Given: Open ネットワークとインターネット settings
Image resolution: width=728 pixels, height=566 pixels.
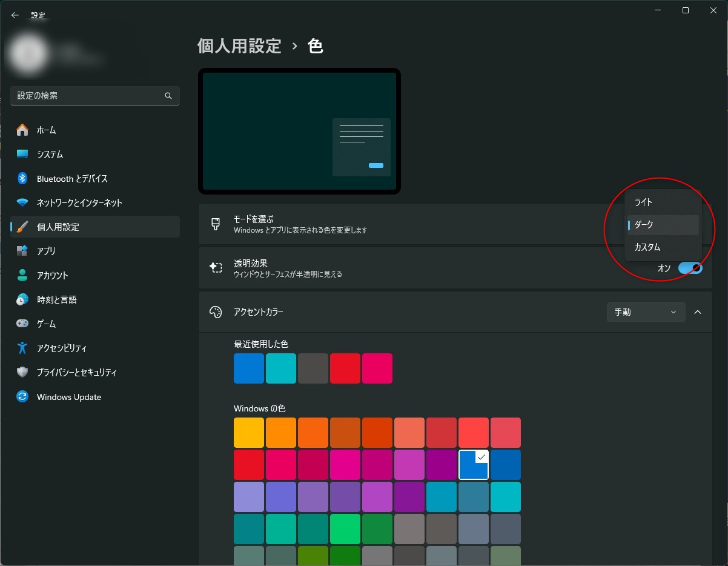Looking at the screenshot, I should coord(95,202).
